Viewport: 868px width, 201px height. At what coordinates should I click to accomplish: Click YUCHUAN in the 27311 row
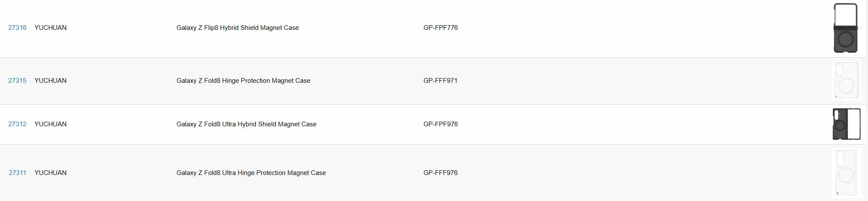pyautogui.click(x=50, y=173)
